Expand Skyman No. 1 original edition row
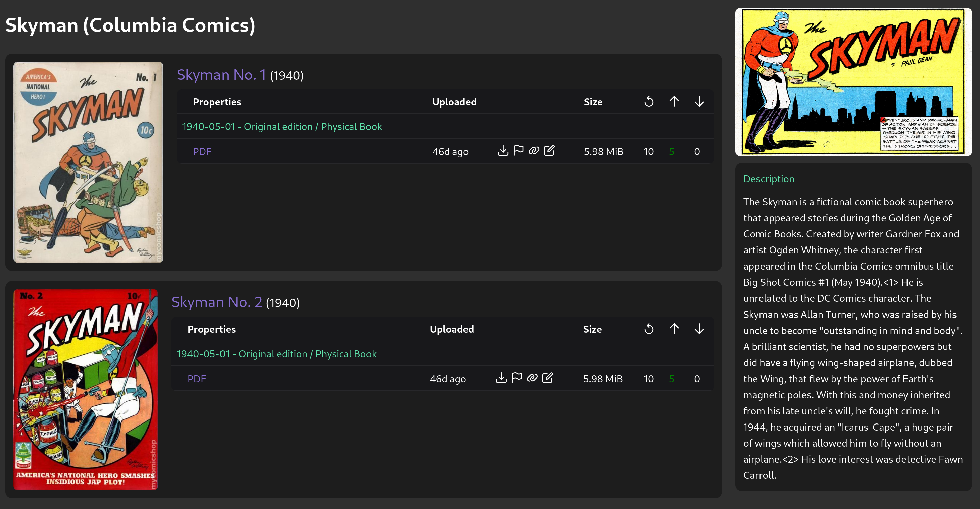Viewport: 980px width, 509px height. [282, 127]
